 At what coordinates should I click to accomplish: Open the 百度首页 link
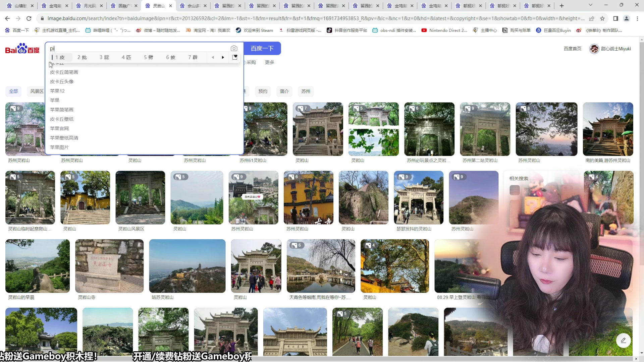tap(572, 49)
